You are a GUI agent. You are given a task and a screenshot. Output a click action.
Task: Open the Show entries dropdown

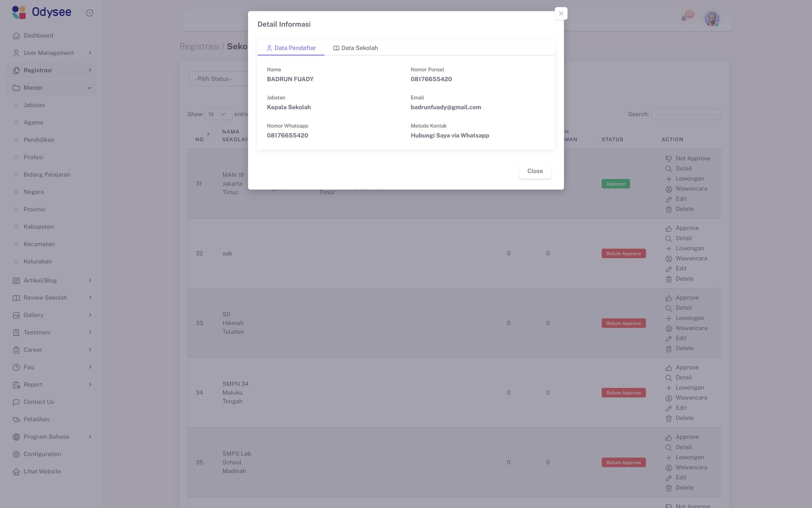pos(218,114)
